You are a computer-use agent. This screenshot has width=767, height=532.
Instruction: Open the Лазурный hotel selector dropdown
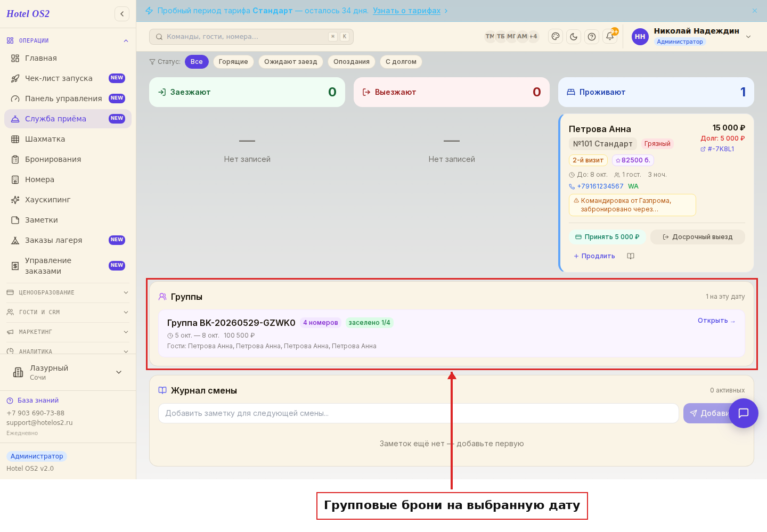point(68,372)
